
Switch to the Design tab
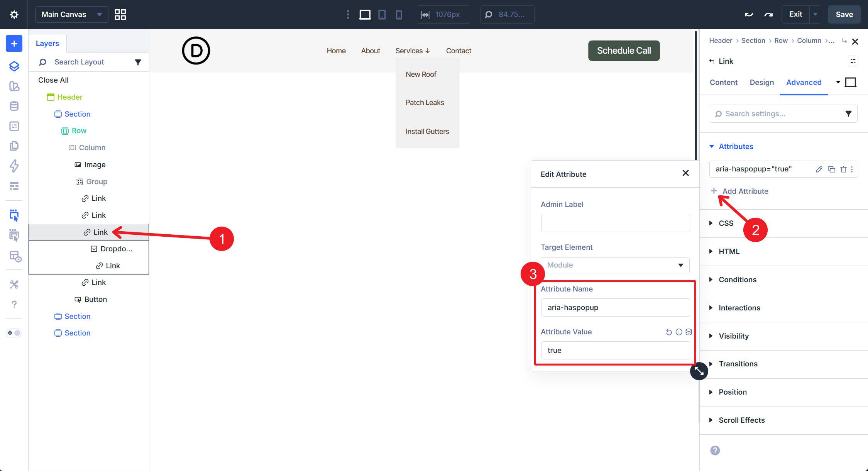761,82
